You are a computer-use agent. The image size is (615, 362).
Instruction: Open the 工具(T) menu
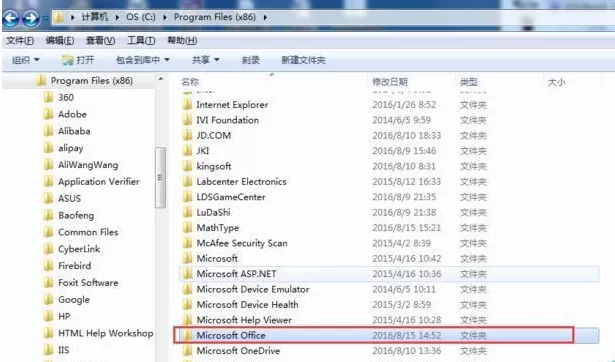click(x=141, y=40)
